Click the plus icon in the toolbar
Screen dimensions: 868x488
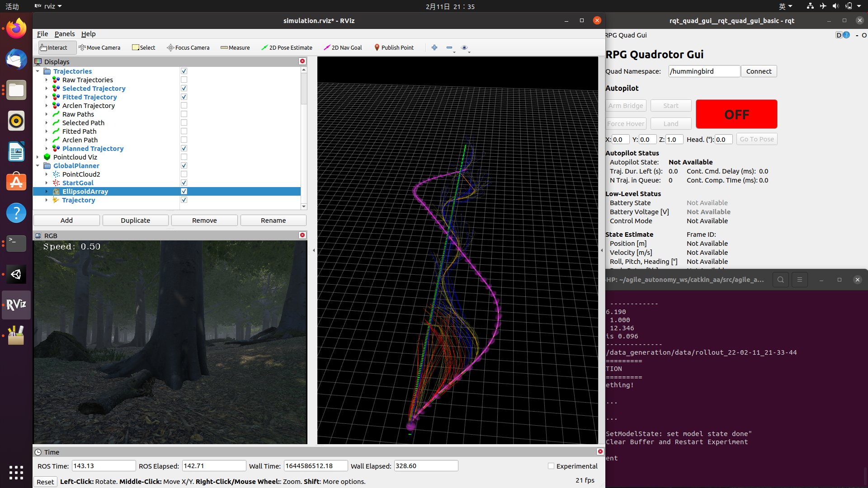pyautogui.click(x=434, y=47)
